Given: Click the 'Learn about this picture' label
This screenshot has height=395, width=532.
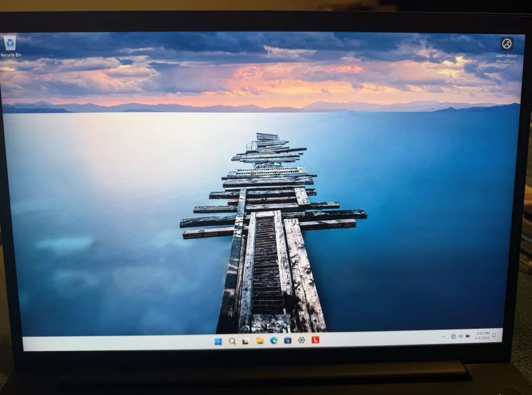Looking at the screenshot, I should (506, 59).
